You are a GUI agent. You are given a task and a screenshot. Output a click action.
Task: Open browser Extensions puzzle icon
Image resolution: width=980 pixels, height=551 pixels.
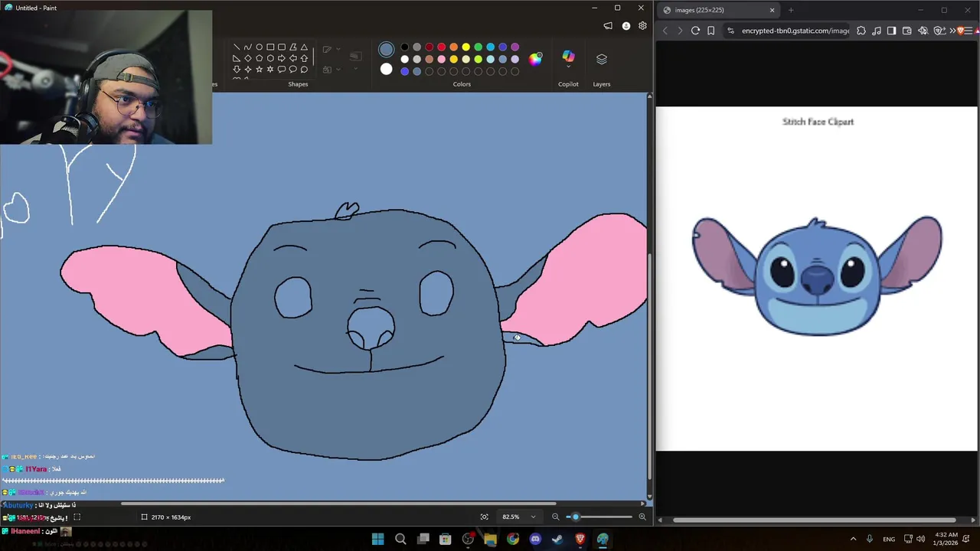861,31
